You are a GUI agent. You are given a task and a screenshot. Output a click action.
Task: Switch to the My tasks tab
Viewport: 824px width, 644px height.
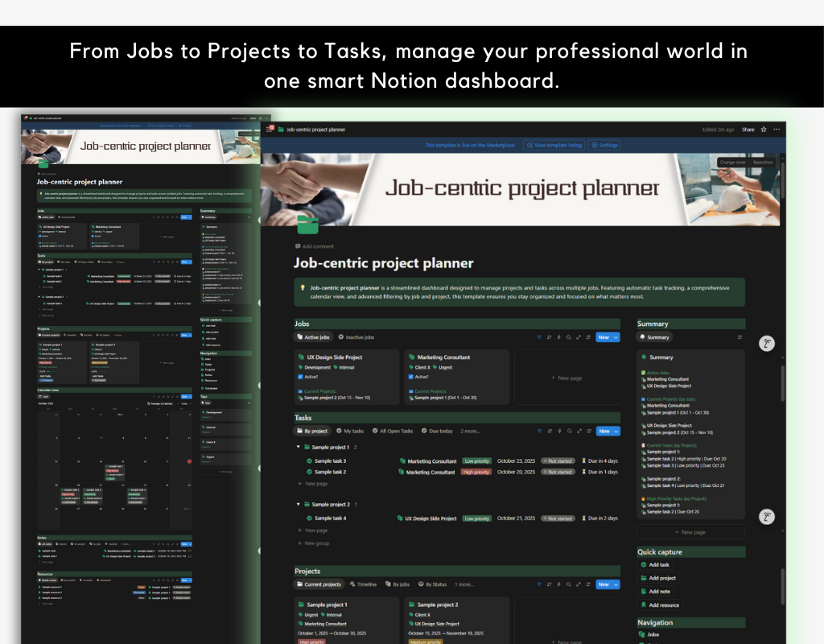[x=349, y=431]
